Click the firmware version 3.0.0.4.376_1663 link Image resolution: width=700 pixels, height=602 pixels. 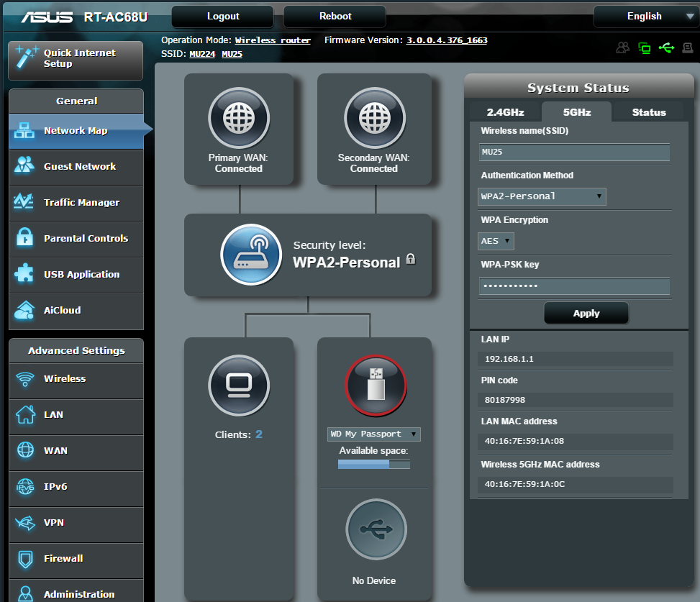point(447,40)
